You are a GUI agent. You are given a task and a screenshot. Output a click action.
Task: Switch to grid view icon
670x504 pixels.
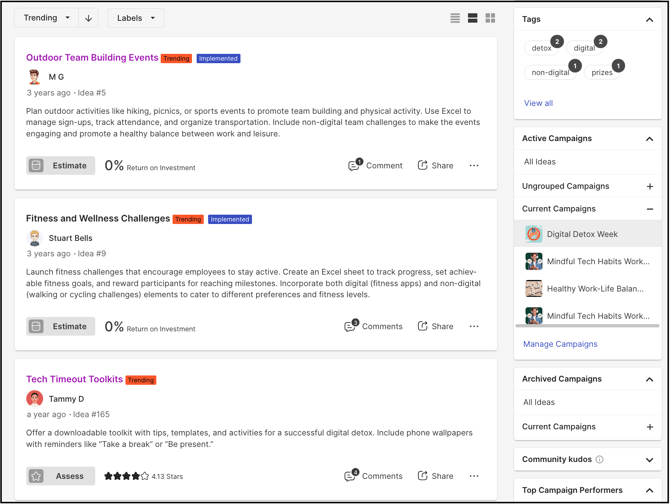(490, 18)
